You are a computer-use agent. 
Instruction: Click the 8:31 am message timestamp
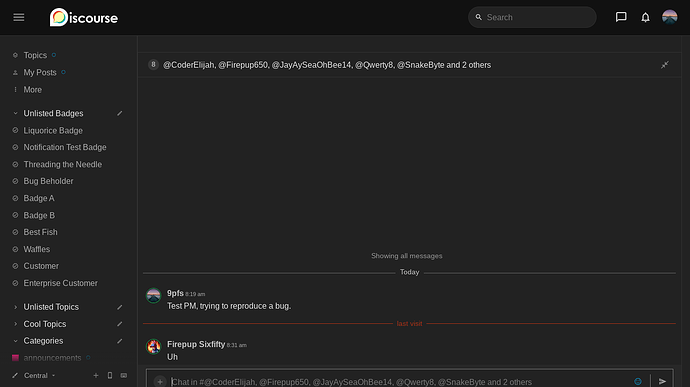tap(237, 345)
